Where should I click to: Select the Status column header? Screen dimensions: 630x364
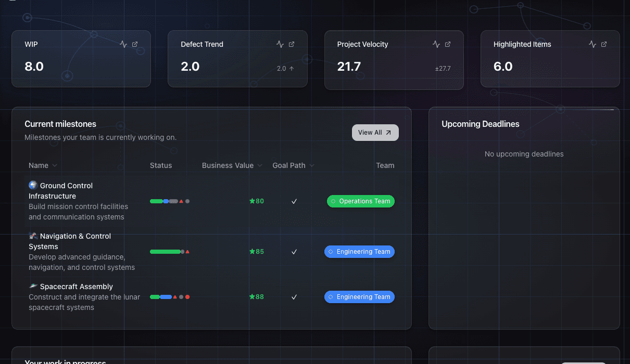tap(161, 165)
